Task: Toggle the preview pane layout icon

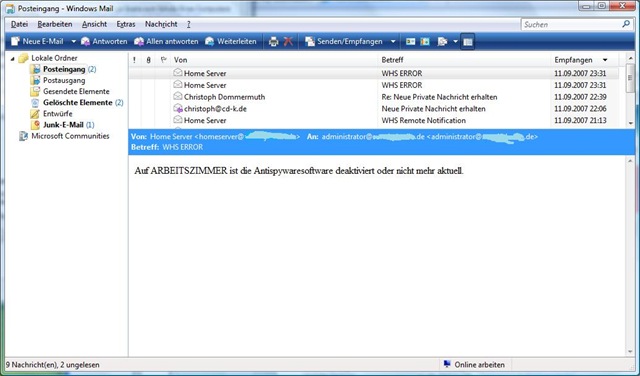Action: pyautogui.click(x=468, y=42)
